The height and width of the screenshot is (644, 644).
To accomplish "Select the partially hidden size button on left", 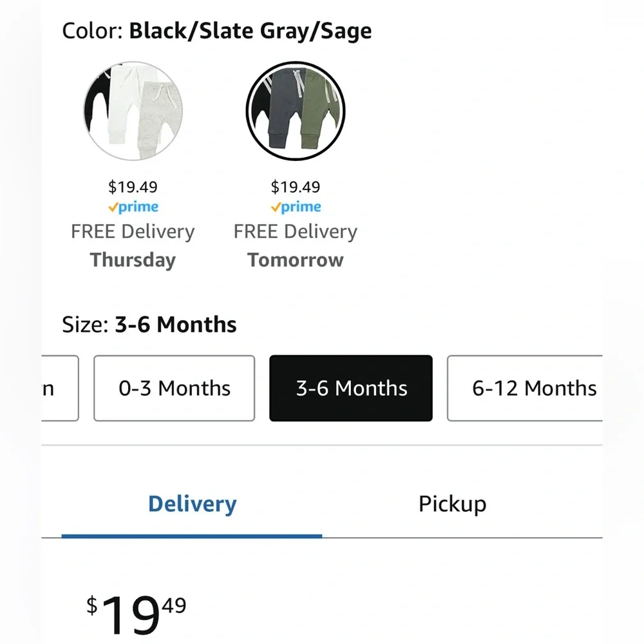I will coord(60,388).
